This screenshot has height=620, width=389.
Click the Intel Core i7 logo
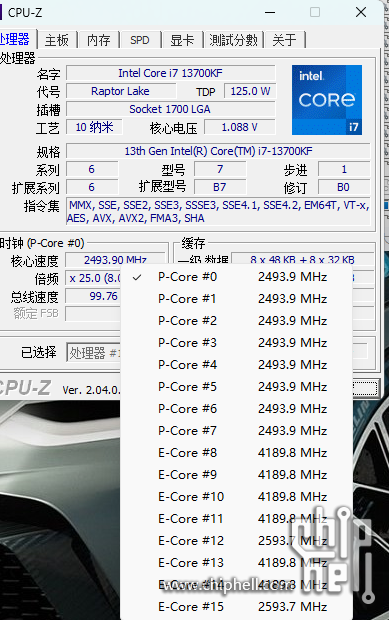click(327, 100)
